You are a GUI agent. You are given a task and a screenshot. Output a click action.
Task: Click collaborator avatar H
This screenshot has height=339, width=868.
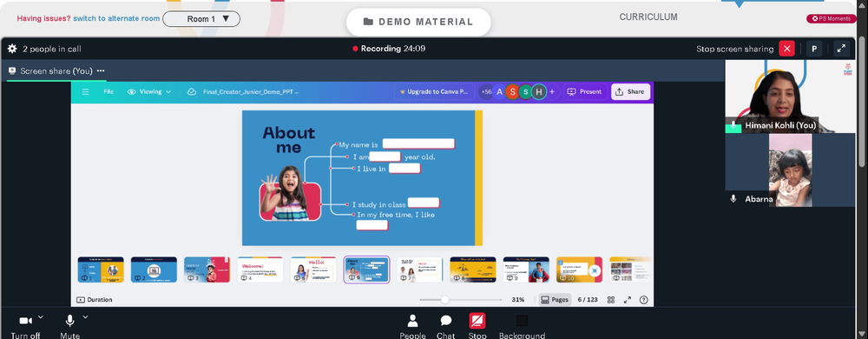point(539,92)
